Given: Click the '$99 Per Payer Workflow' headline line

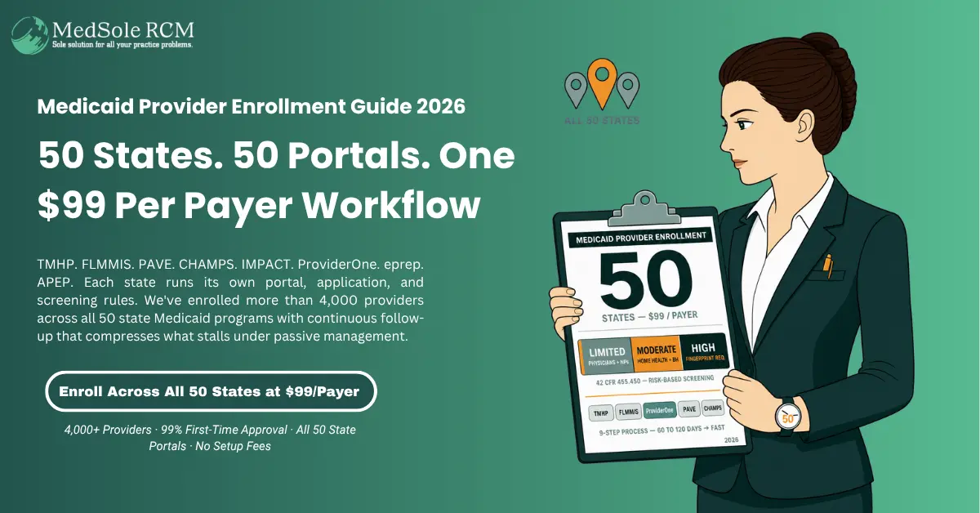Looking at the screenshot, I should coord(258,206).
